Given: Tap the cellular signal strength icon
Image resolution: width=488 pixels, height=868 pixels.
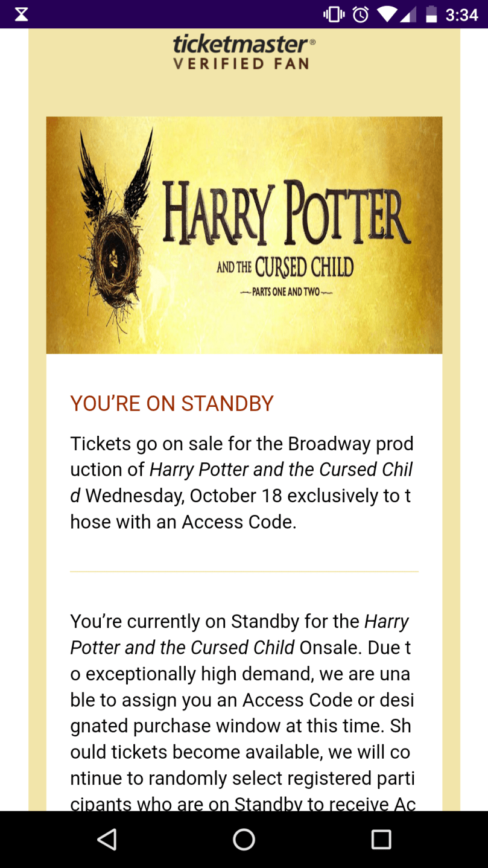Looking at the screenshot, I should [410, 14].
